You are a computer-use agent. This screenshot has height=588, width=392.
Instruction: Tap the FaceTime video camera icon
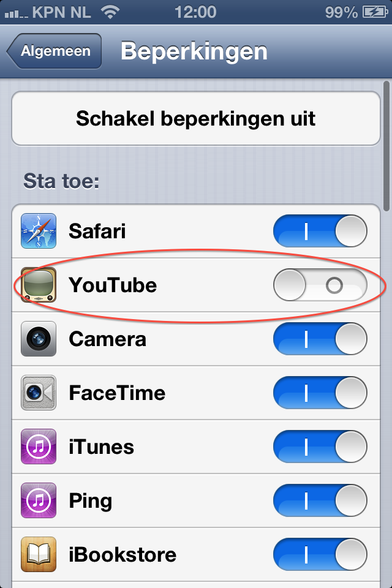pos(39,393)
